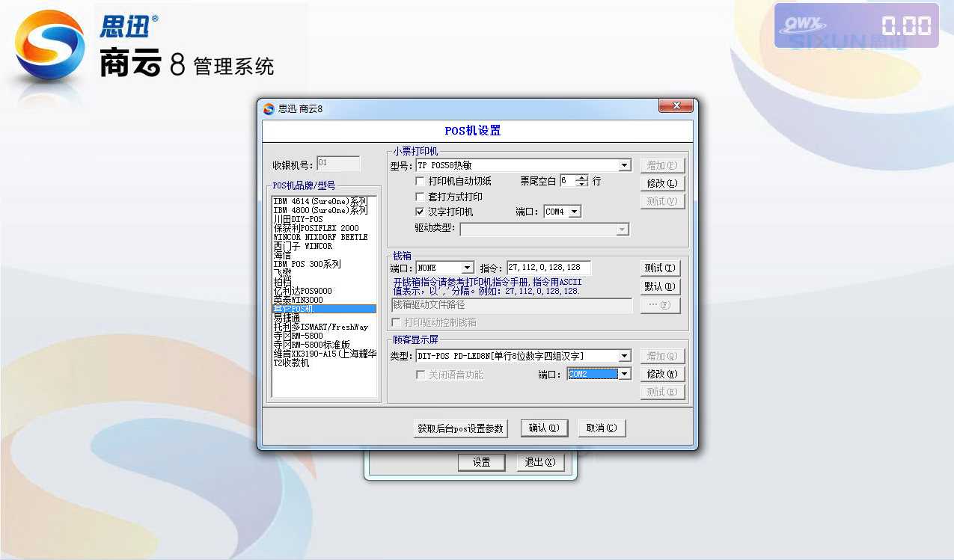
Task: Decrease the 票尾空白 value with the down arrow
Action: click(582, 184)
